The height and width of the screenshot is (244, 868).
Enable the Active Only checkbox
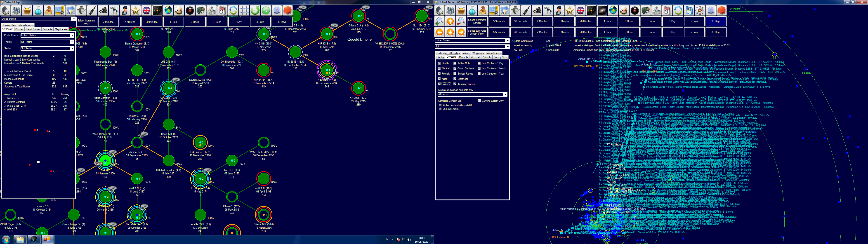click(x=455, y=63)
